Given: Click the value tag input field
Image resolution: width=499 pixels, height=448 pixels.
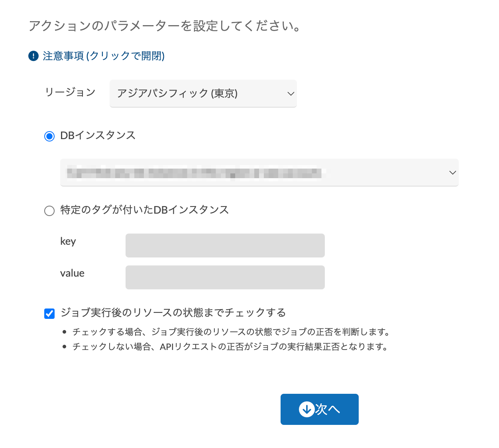Looking at the screenshot, I should pos(225,277).
